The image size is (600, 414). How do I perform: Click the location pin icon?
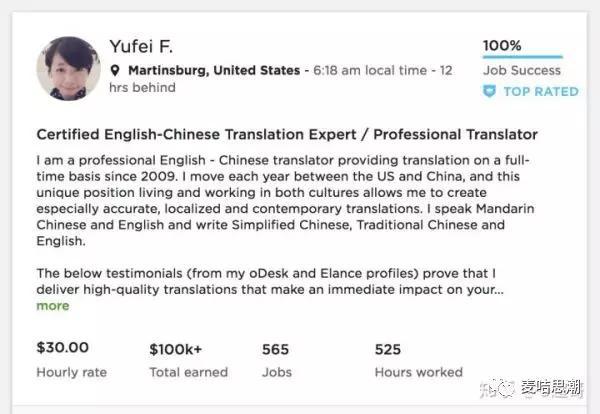pyautogui.click(x=115, y=70)
